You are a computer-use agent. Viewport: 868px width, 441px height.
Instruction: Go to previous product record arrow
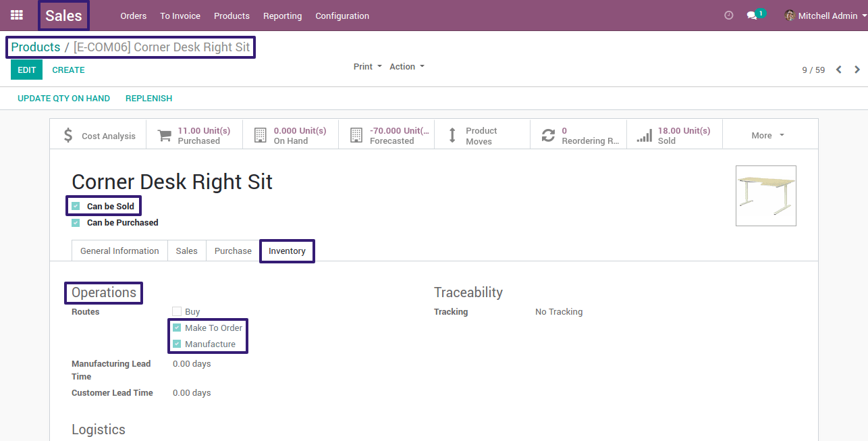pyautogui.click(x=838, y=70)
